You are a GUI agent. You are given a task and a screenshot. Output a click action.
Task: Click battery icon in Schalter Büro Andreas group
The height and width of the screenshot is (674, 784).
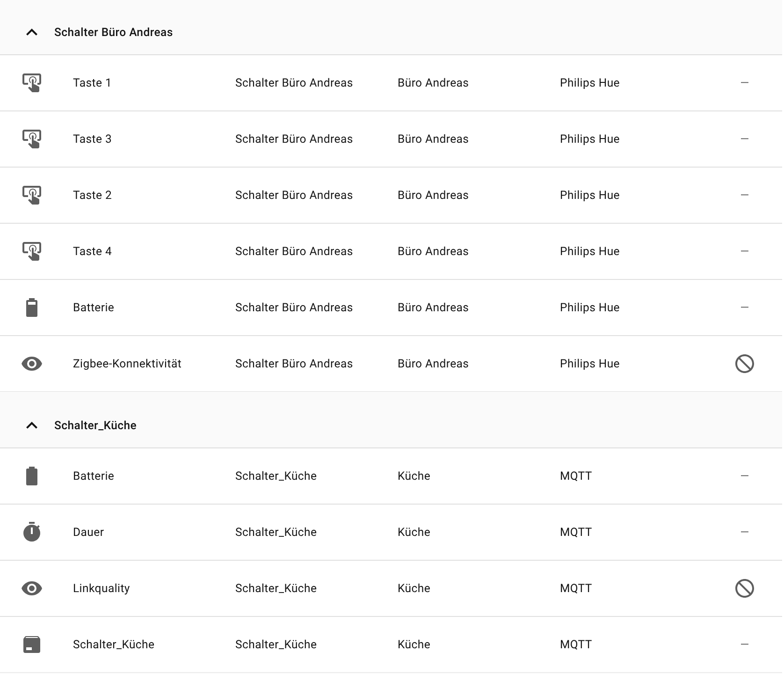pyautogui.click(x=32, y=308)
